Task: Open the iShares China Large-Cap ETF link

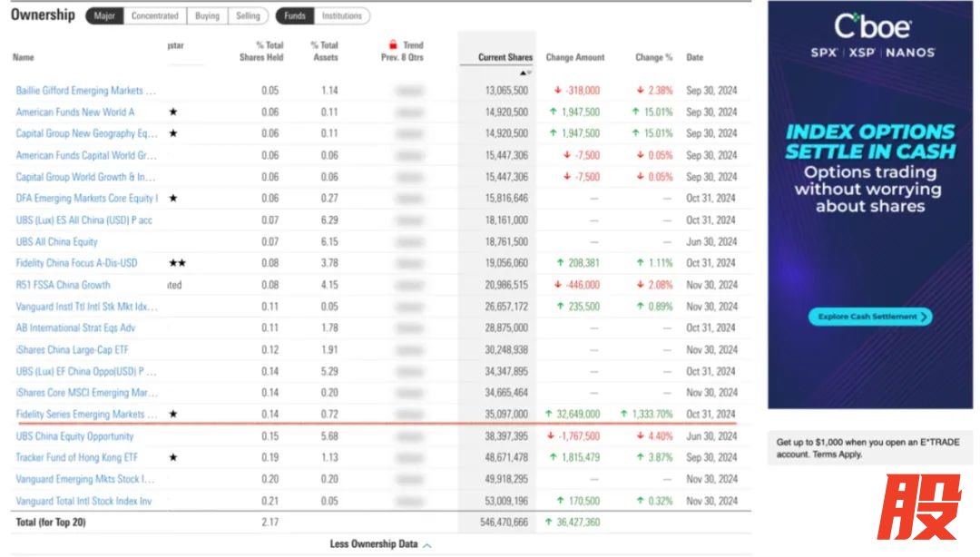Action: (73, 349)
